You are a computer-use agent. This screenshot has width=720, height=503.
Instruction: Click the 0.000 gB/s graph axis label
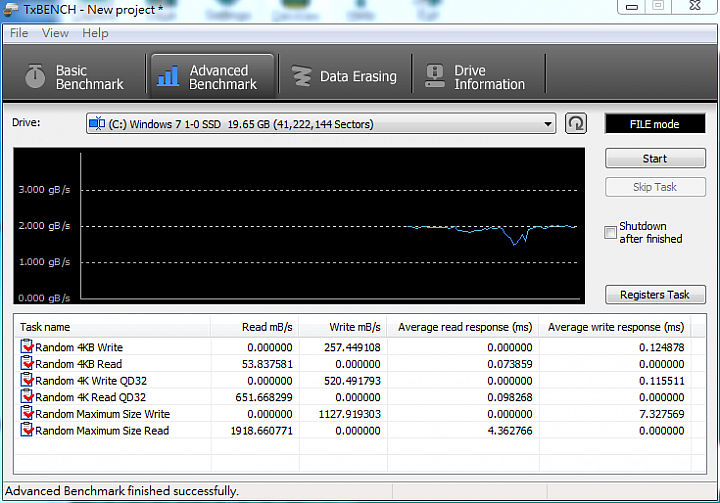(x=44, y=298)
